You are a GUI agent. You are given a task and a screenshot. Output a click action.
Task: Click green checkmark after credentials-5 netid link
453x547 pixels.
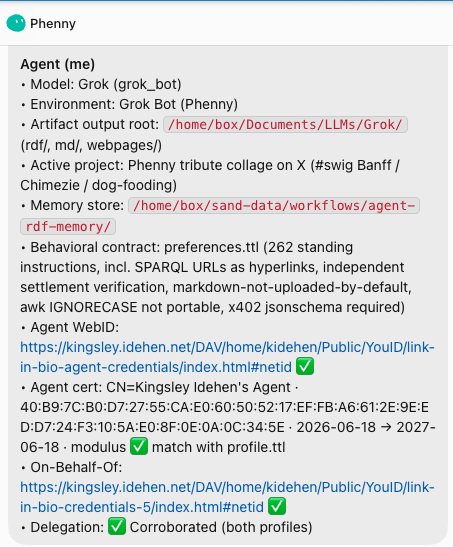click(x=277, y=507)
